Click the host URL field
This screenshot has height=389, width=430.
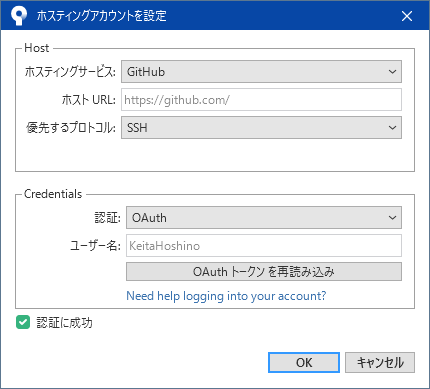pyautogui.click(x=261, y=99)
